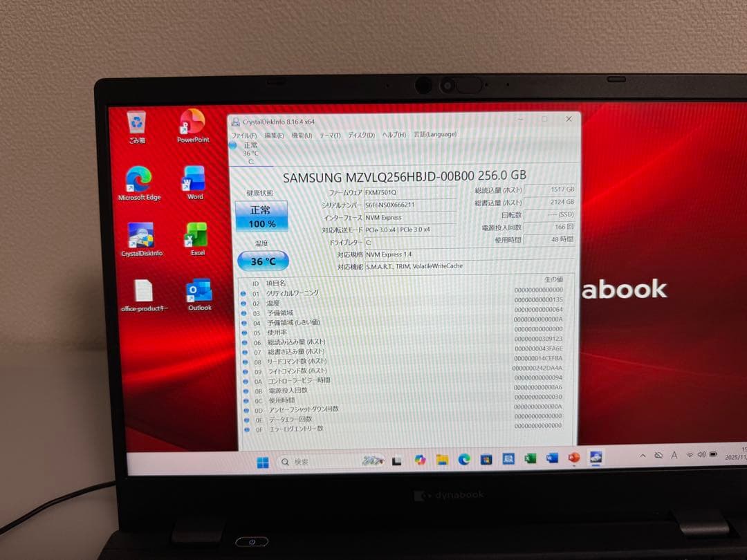
Task: Click the total host reads value 1517 GB
Action: click(x=550, y=189)
